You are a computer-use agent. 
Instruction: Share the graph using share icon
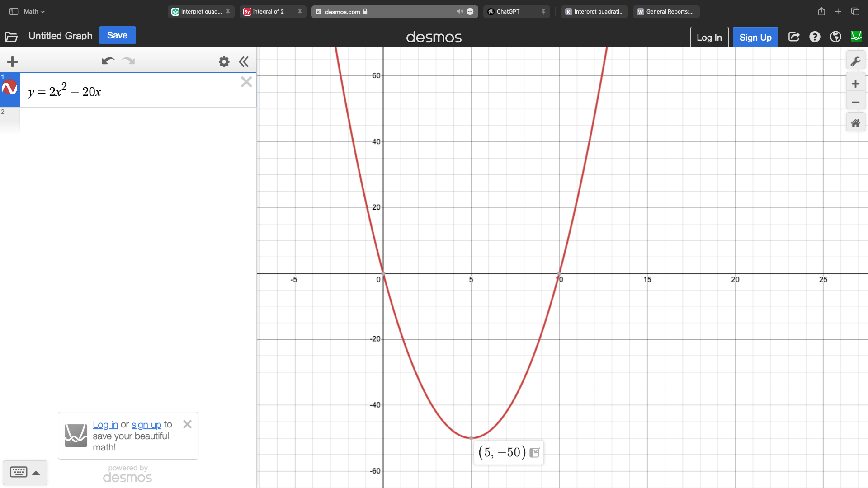[x=794, y=37]
